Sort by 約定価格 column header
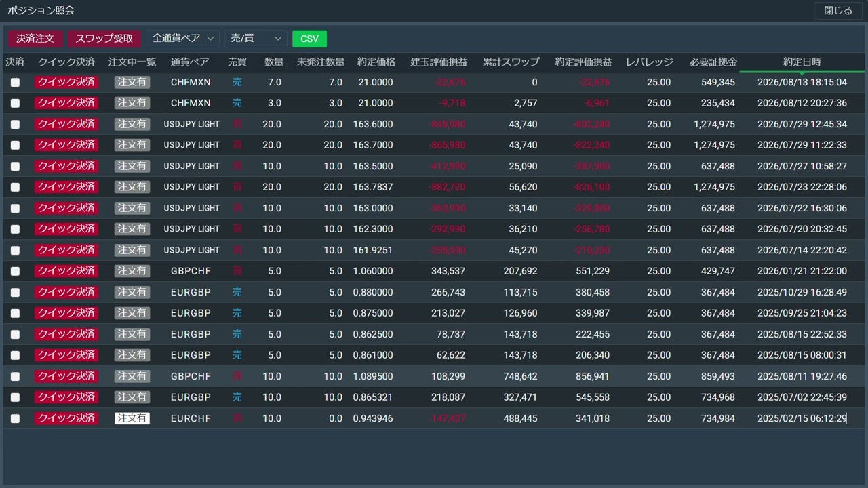Viewport: 868px width, 488px height. tap(376, 62)
